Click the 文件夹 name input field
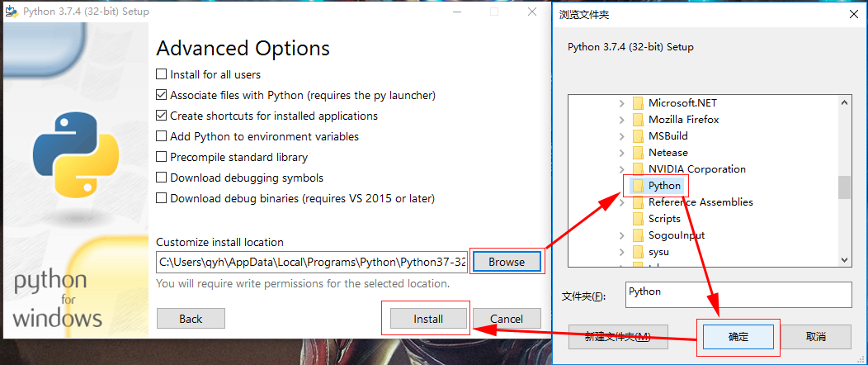 point(739,294)
